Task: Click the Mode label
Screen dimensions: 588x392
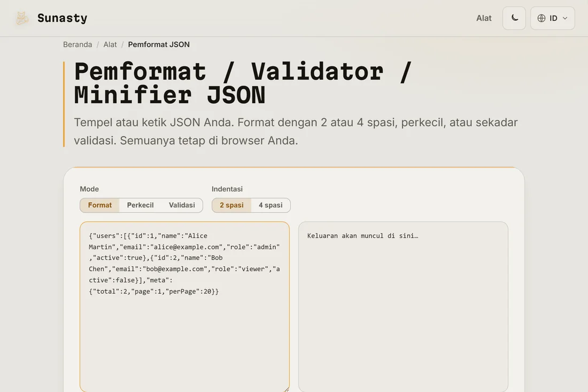Action: [89, 189]
